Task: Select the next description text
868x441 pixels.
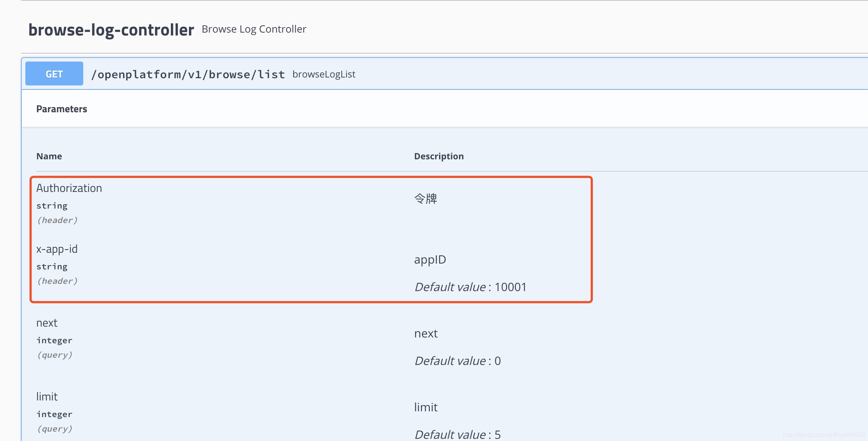Action: [426, 333]
